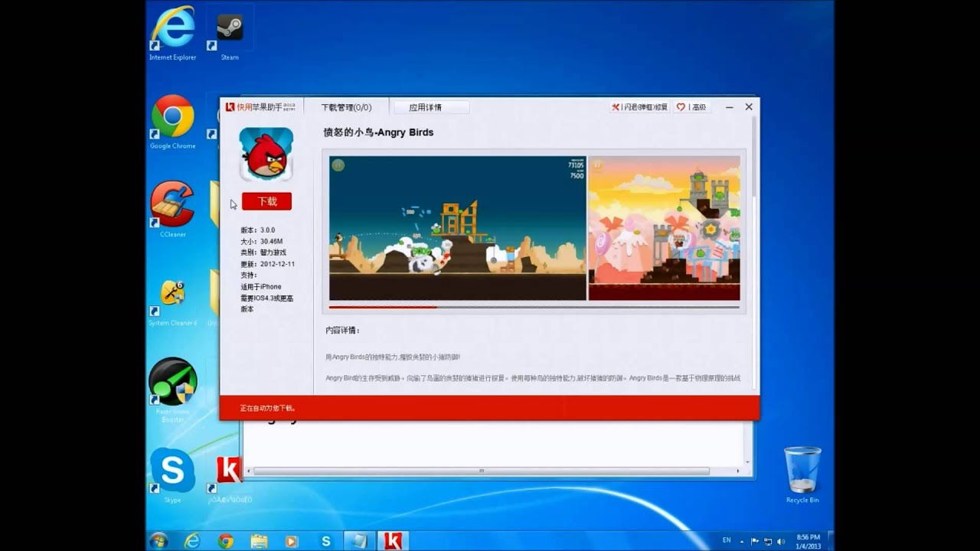This screenshot has width=980, height=551.
Task: Open Windows Media Player from taskbar
Action: 291,541
